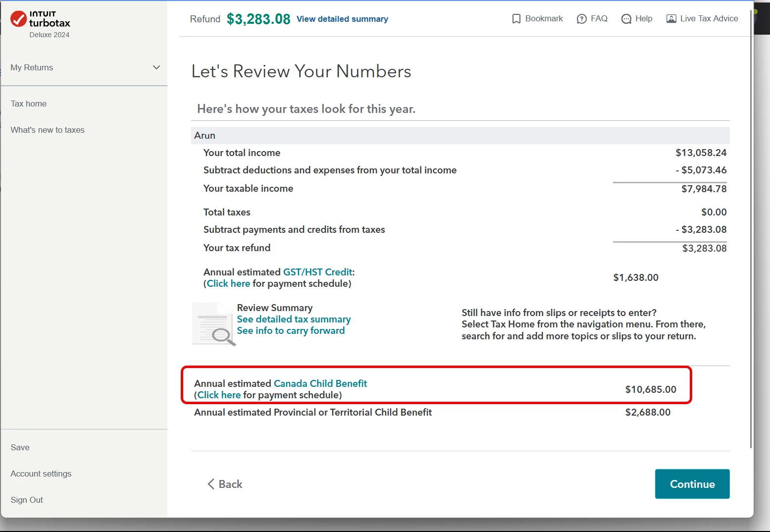Open GST/HST payment schedule Click here link

coord(228,283)
